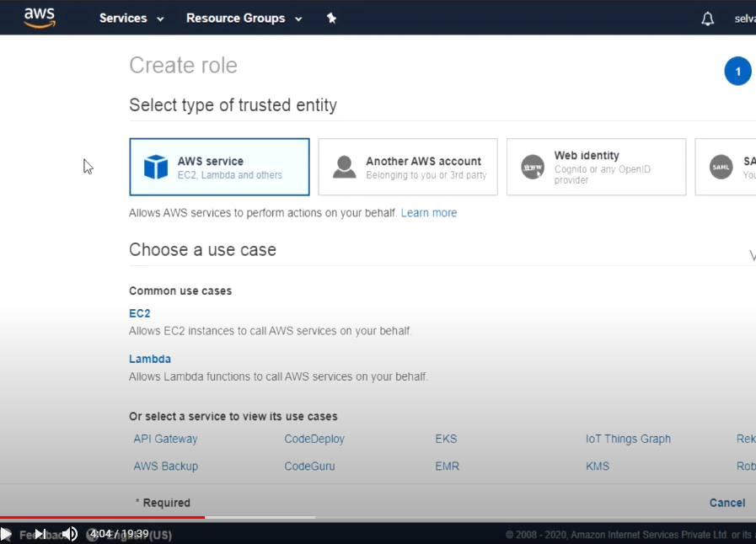Select Web identity trusted entity card
756x544 pixels.
click(x=596, y=167)
